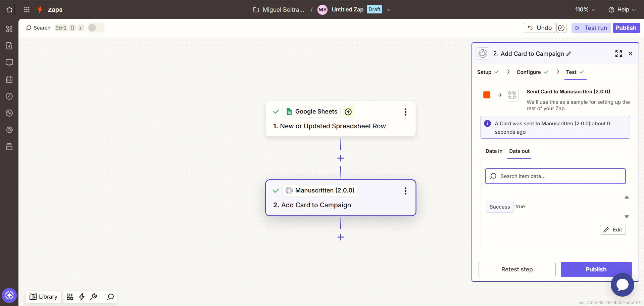644x306 pixels.
Task: Open the app grid launcher icon
Action: [x=27, y=9]
